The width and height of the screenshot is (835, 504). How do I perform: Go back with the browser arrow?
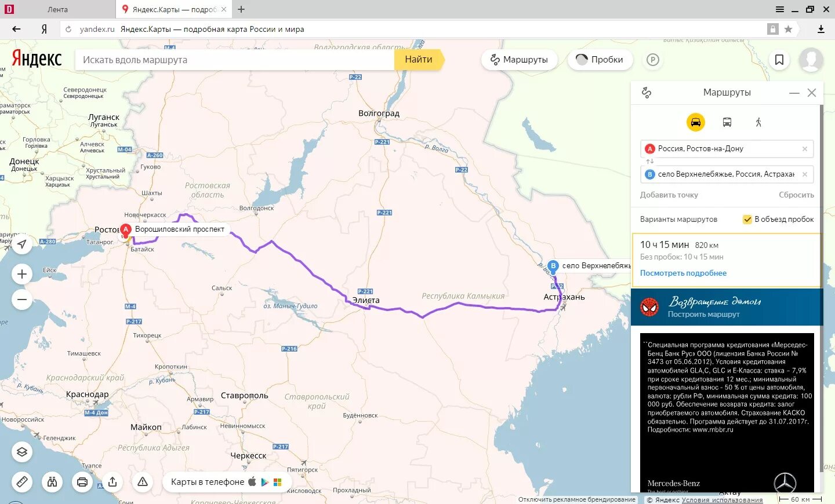pyautogui.click(x=16, y=29)
